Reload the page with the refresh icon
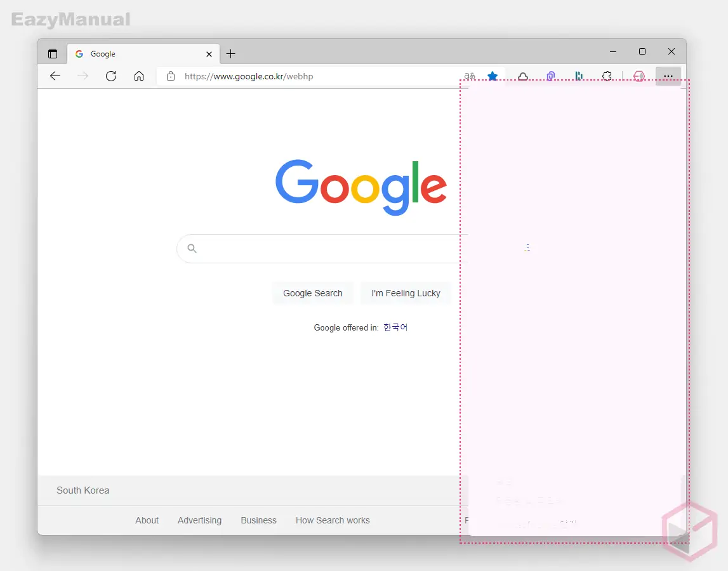The width and height of the screenshot is (728, 571). point(111,76)
